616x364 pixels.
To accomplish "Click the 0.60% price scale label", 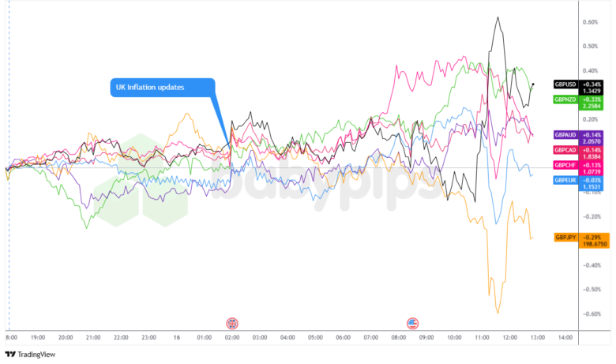I will (590, 22).
